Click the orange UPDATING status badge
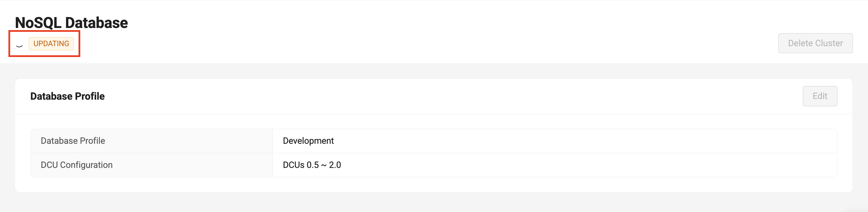868x212 pixels. 51,43
